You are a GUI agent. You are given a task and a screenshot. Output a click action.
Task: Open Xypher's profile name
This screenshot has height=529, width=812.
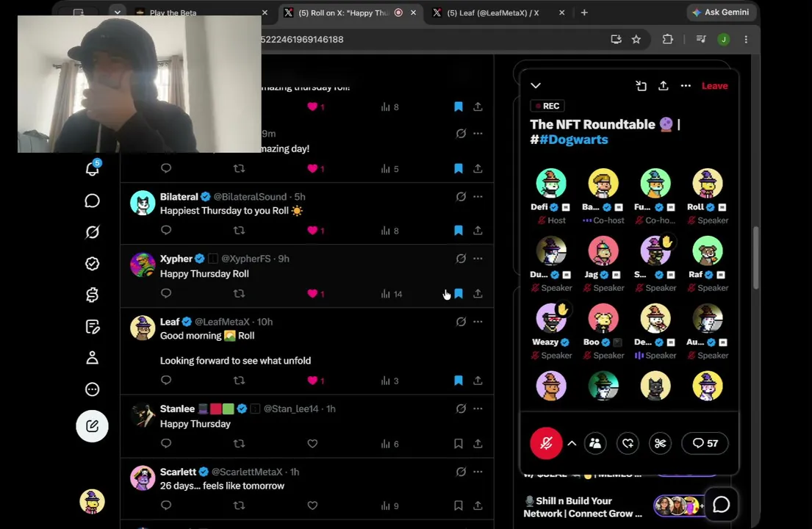176,259
